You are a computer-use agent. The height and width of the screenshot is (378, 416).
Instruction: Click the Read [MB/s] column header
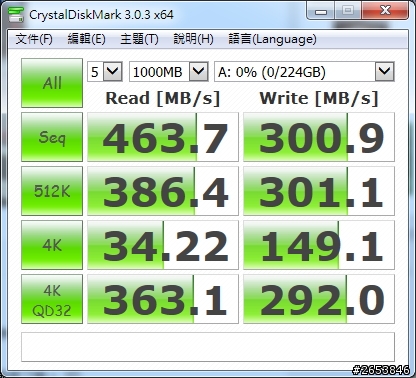tap(163, 98)
